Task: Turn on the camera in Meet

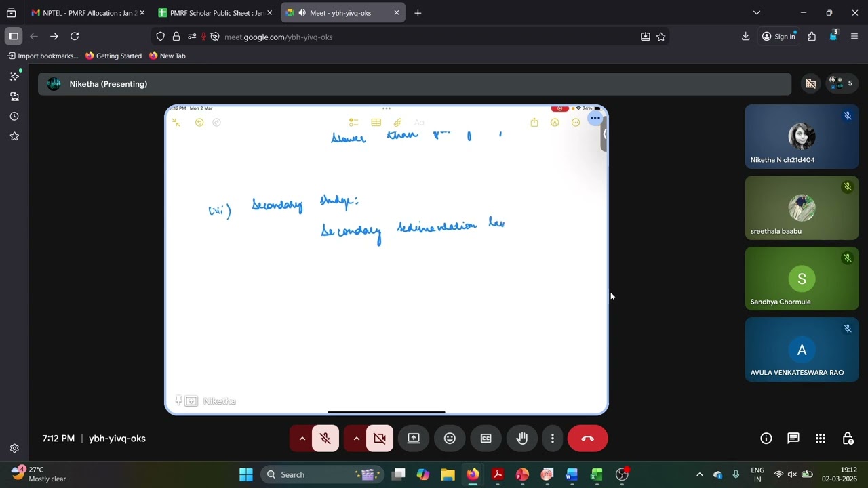Action: click(x=380, y=439)
